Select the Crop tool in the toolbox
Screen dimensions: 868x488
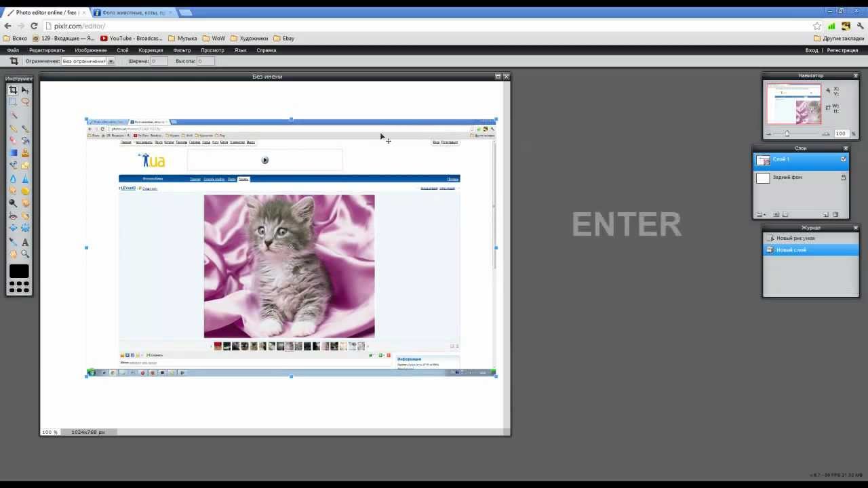click(x=13, y=89)
